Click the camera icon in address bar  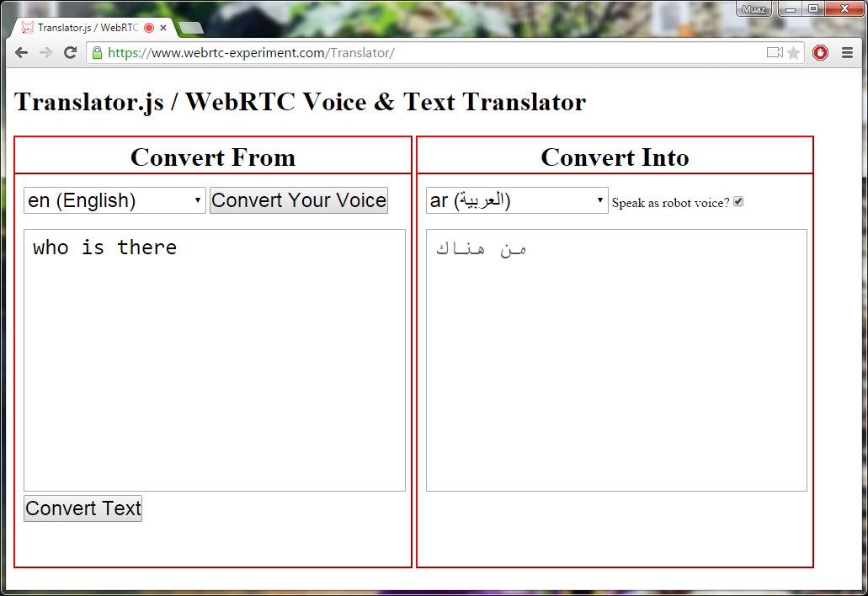[775, 52]
